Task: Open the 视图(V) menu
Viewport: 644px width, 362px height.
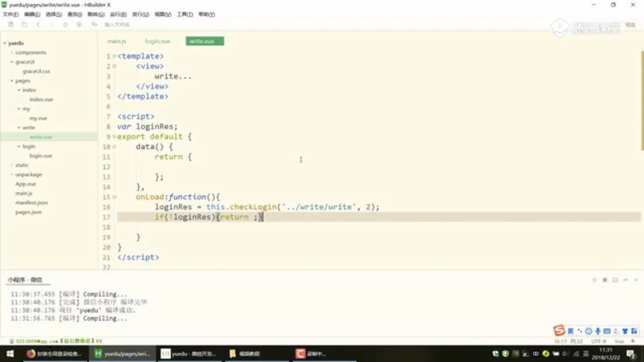Action: (x=163, y=14)
